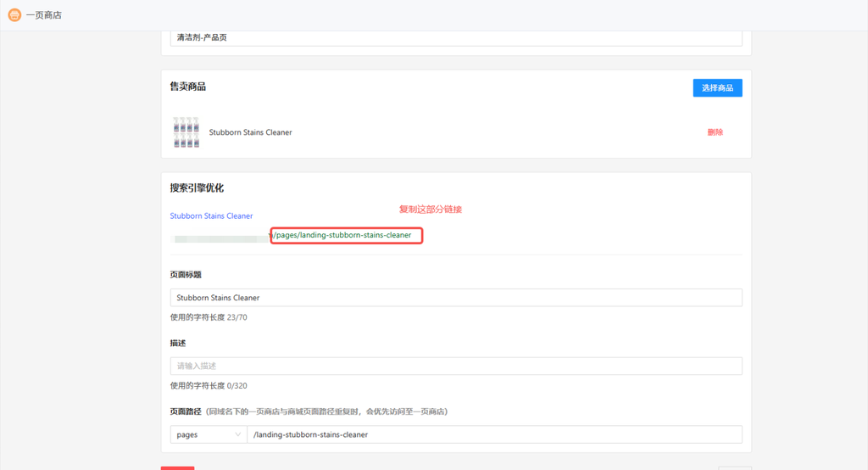Image resolution: width=868 pixels, height=470 pixels.
Task: Click the red button at the bottom left
Action: (x=177, y=467)
